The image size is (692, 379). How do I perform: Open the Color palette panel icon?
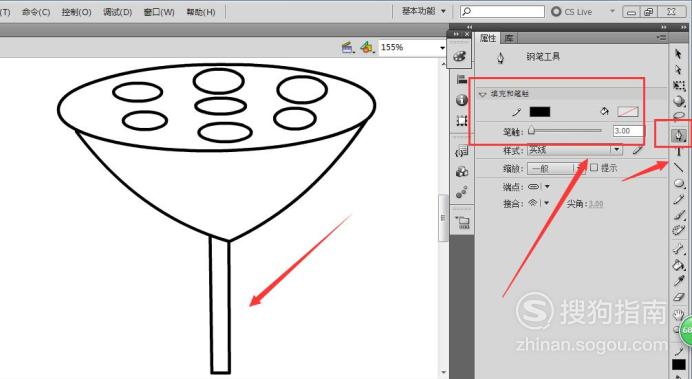pos(459,56)
